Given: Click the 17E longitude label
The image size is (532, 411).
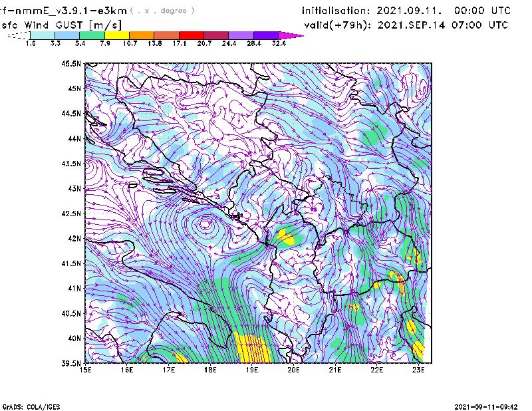Looking at the screenshot, I should pos(169,370).
